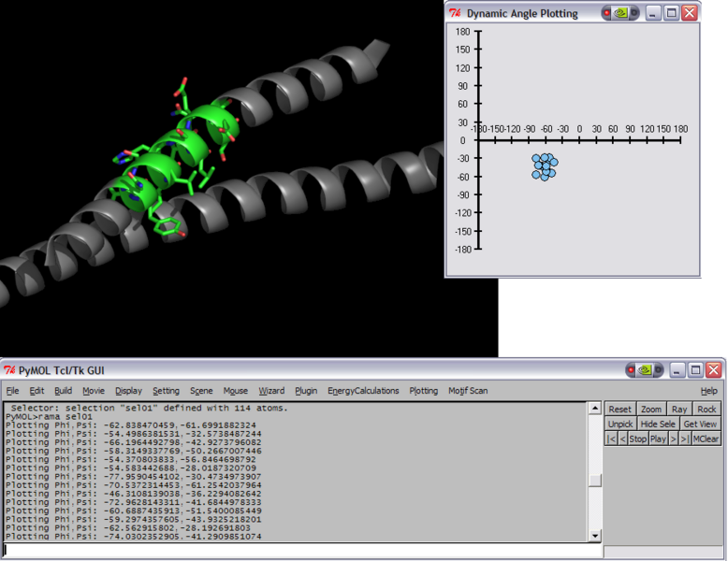
Task: Select the Plugin menu item
Action: pos(306,391)
